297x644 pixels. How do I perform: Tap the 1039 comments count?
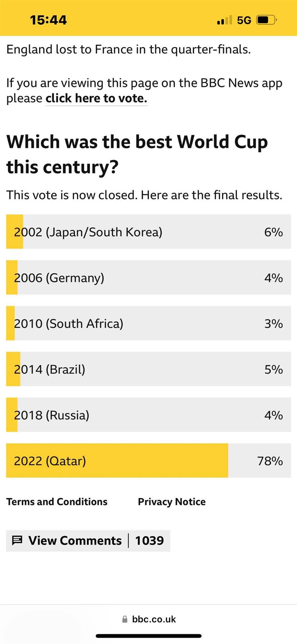pos(149,540)
